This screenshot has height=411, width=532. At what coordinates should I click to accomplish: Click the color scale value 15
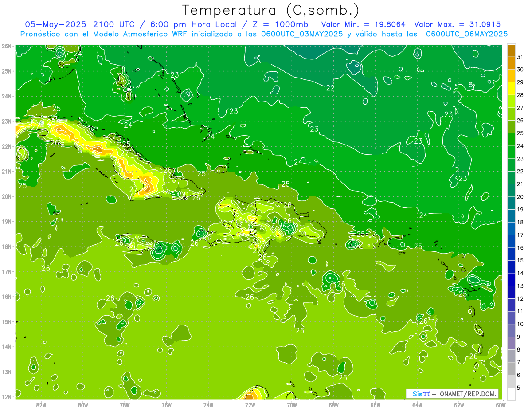pyautogui.click(x=520, y=260)
